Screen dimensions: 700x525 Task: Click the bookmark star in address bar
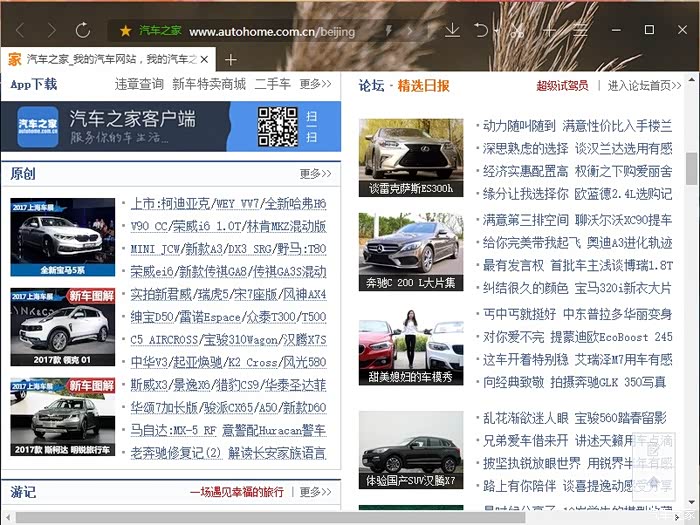(x=126, y=31)
